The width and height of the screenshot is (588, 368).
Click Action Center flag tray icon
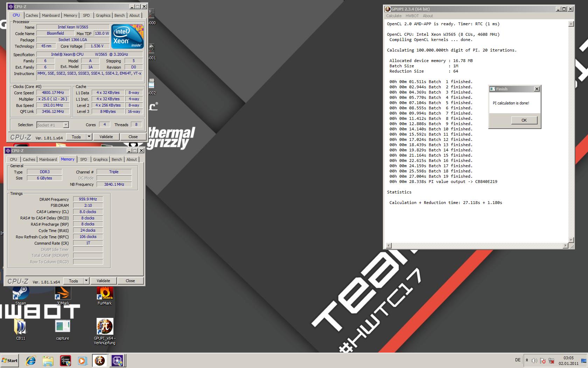543,361
